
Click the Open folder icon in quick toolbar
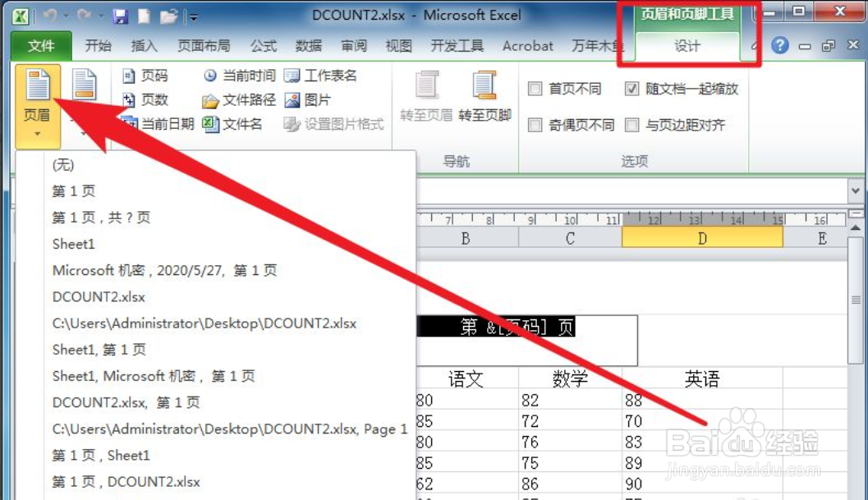[x=168, y=16]
